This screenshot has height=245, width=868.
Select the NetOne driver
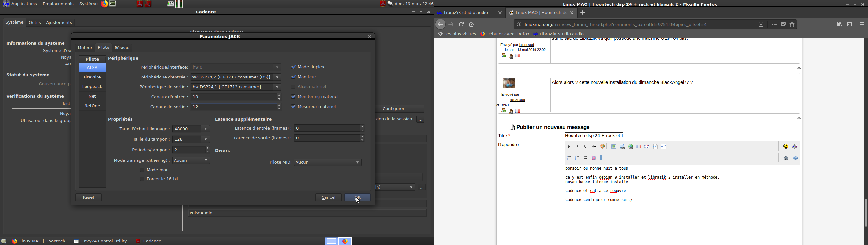(92, 106)
